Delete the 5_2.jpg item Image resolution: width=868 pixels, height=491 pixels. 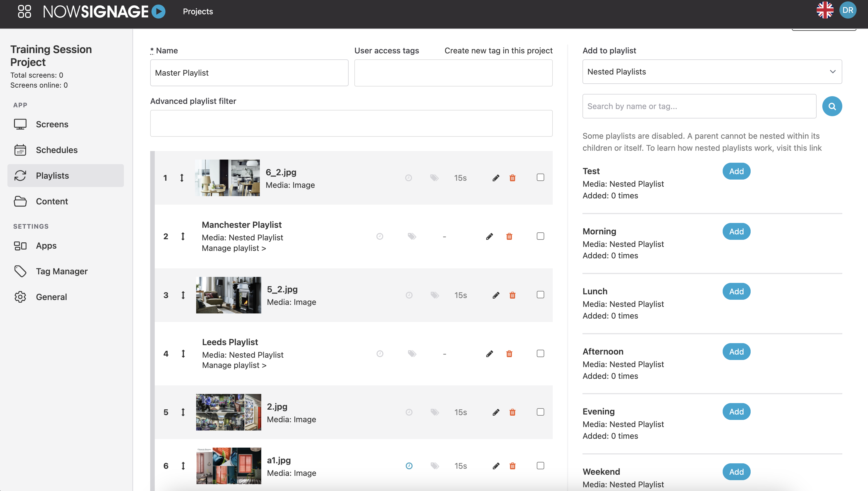513,295
